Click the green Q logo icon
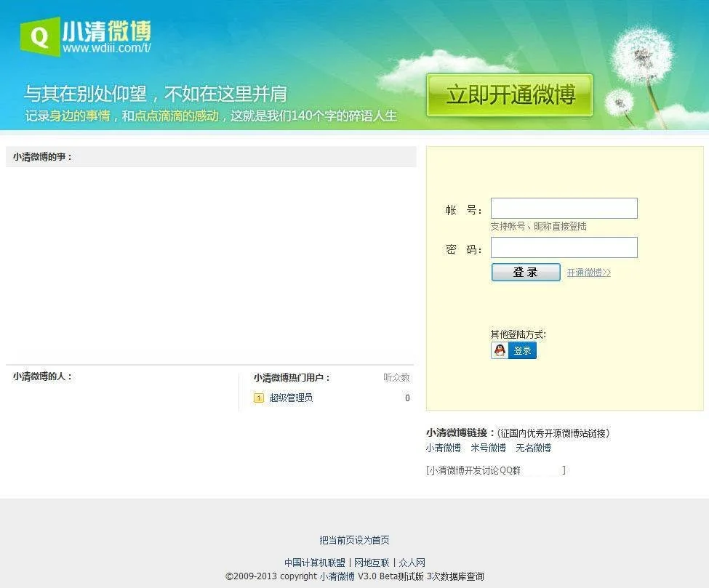The width and height of the screenshot is (709, 588). click(39, 36)
